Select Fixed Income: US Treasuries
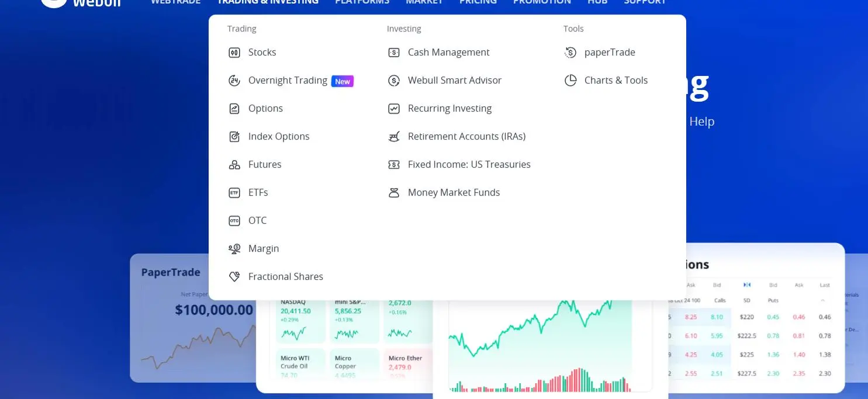868x399 pixels. [x=469, y=165]
